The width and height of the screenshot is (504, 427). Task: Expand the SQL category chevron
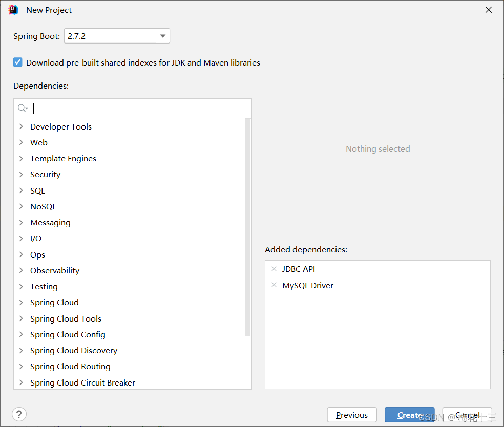click(21, 190)
